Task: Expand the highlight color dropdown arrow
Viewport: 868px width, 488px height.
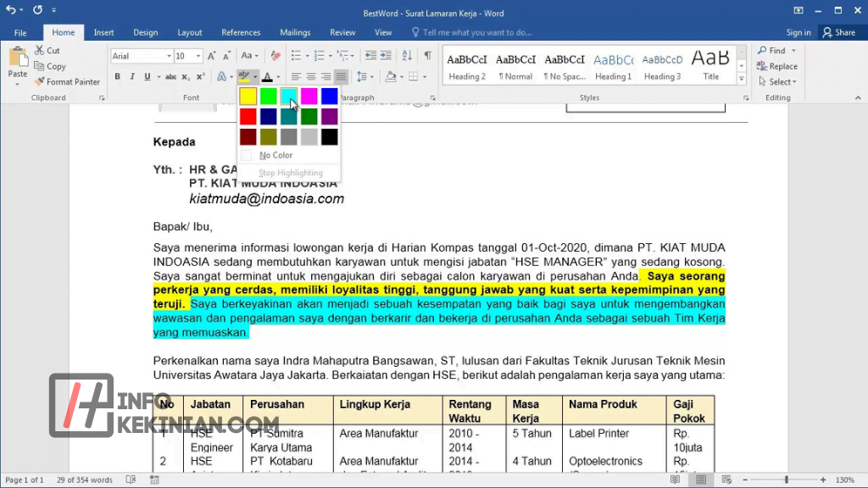Action: tap(255, 77)
